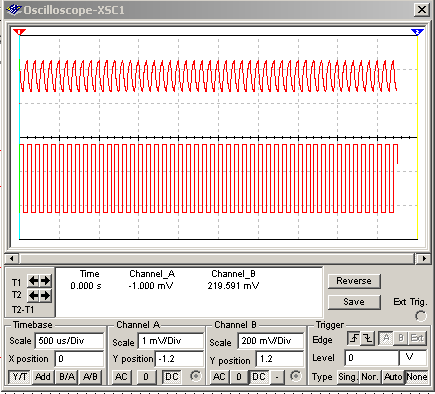The width and height of the screenshot is (435, 394).
Task: Edit trigger Level value field
Action: (x=371, y=358)
